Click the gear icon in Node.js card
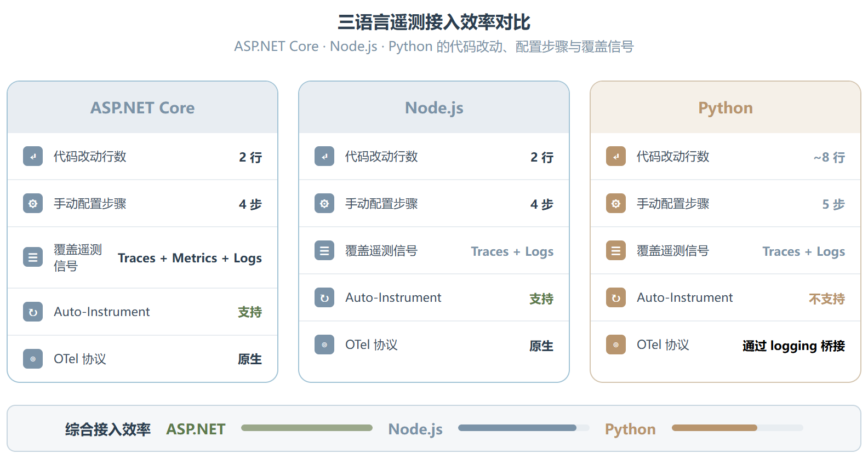The width and height of the screenshot is (868, 459). click(x=324, y=203)
